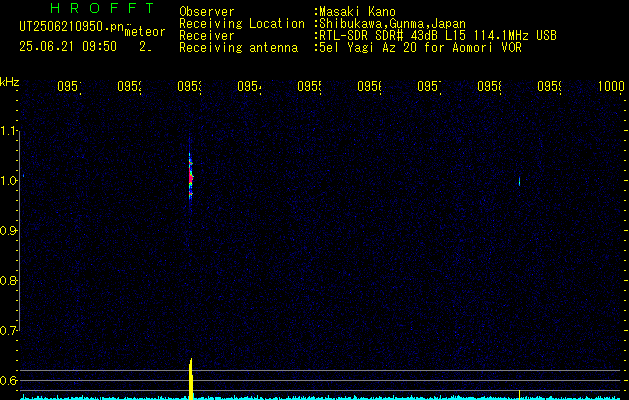Click the Receiving Location label

(242, 24)
